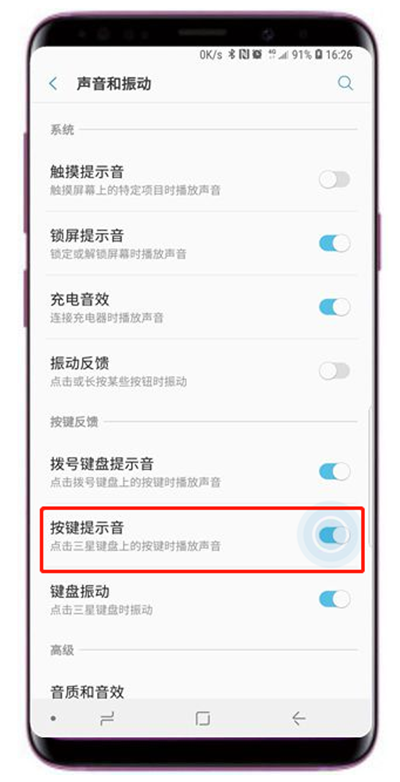
Task: Tap the battery icon in status bar
Action: pyautogui.click(x=318, y=55)
